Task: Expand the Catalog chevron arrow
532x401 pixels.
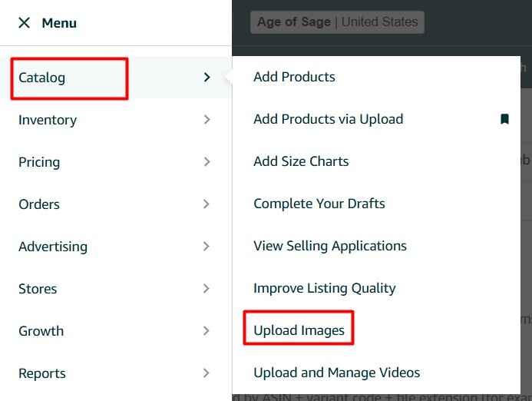Action: [207, 78]
